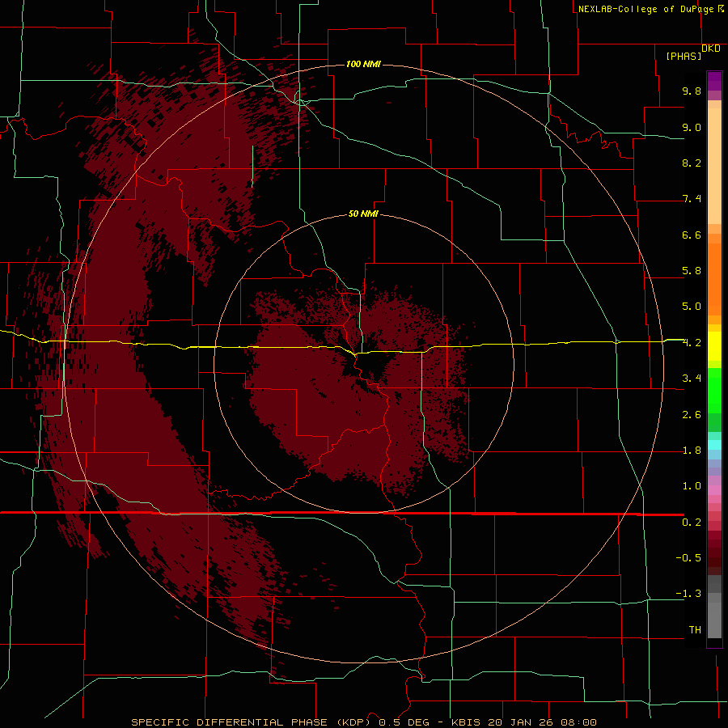Click the 4.2 value on the color scale
This screenshot has height=728, width=728.
point(692,343)
